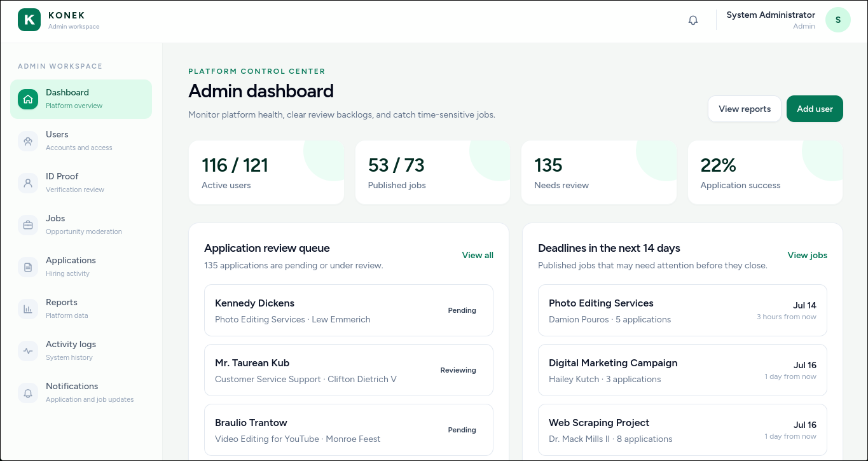Click Dr. Mack Mills II 8 applications
The width and height of the screenshot is (868, 461).
coord(610,439)
